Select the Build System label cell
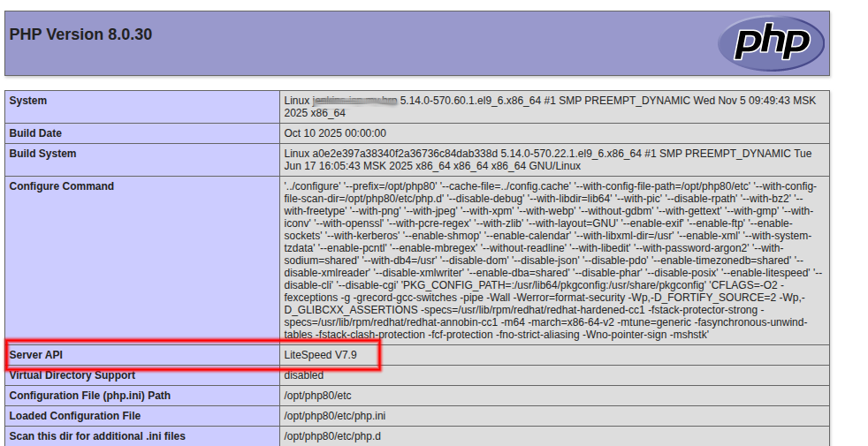The image size is (868, 446). [x=42, y=154]
